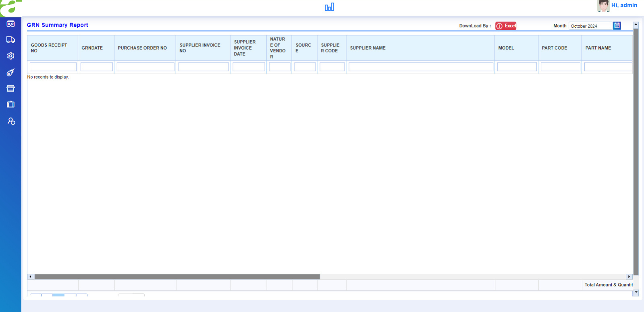
Task: Sort by SUPPLIER INVOICE NO header
Action: tap(200, 48)
